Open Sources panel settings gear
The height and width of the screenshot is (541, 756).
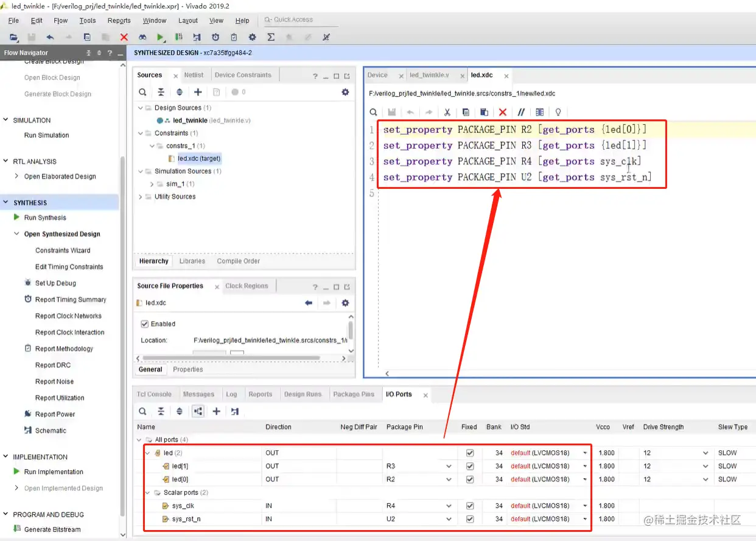pos(345,92)
